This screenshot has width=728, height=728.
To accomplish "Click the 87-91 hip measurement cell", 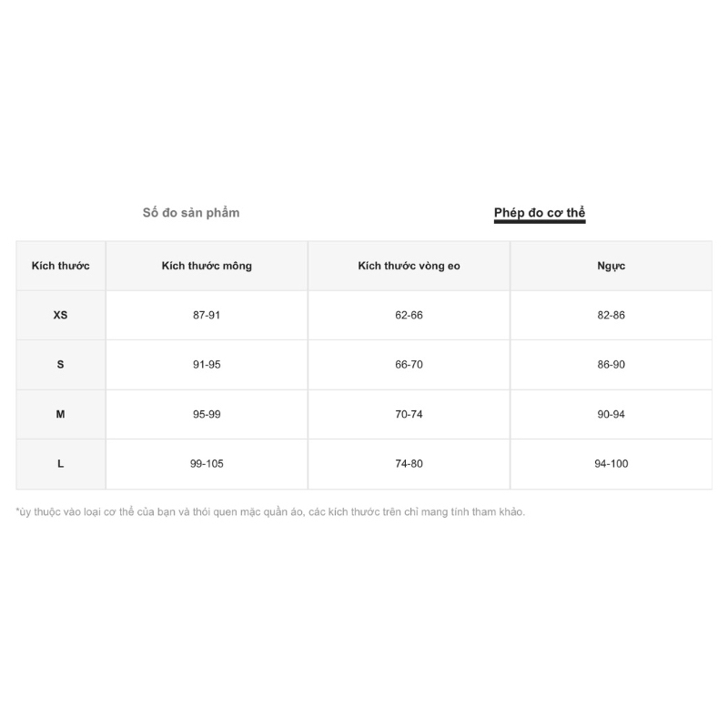I will point(207,315).
